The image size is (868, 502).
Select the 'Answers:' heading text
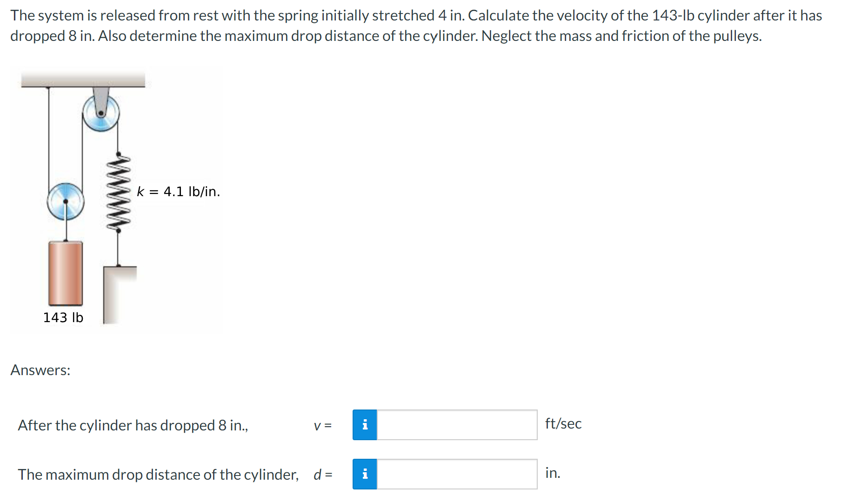click(40, 370)
